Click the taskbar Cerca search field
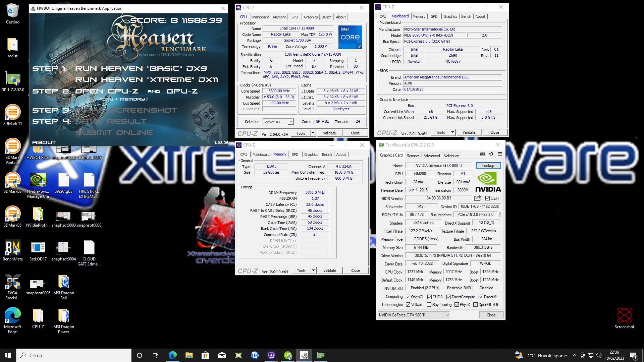644x362 pixels. (x=74, y=355)
